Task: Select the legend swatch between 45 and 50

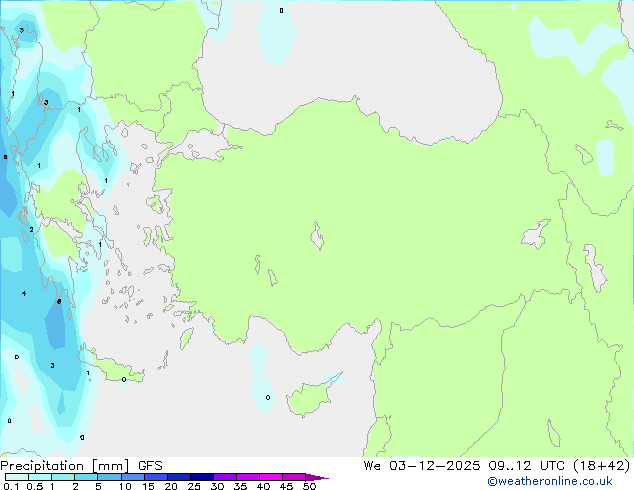Action: [x=294, y=477]
